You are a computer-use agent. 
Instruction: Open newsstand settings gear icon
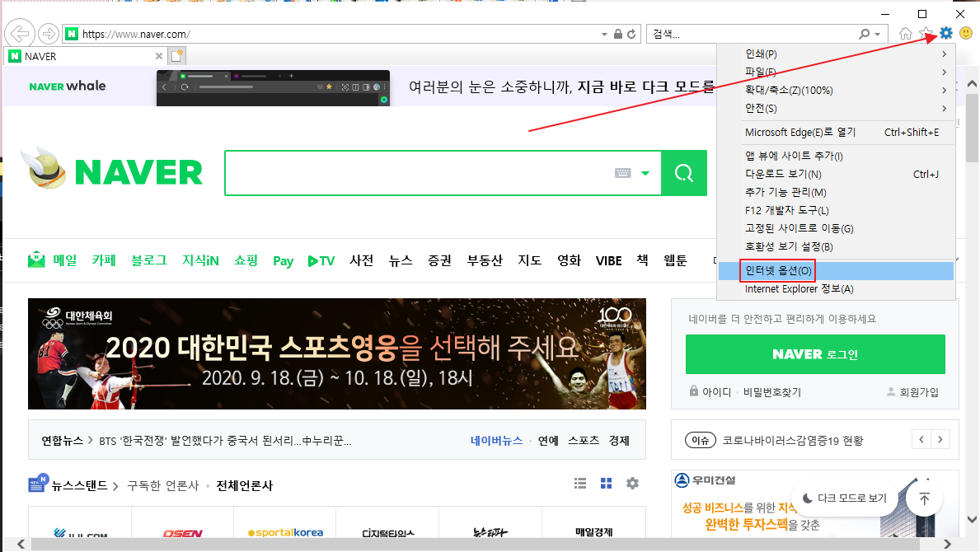(632, 484)
